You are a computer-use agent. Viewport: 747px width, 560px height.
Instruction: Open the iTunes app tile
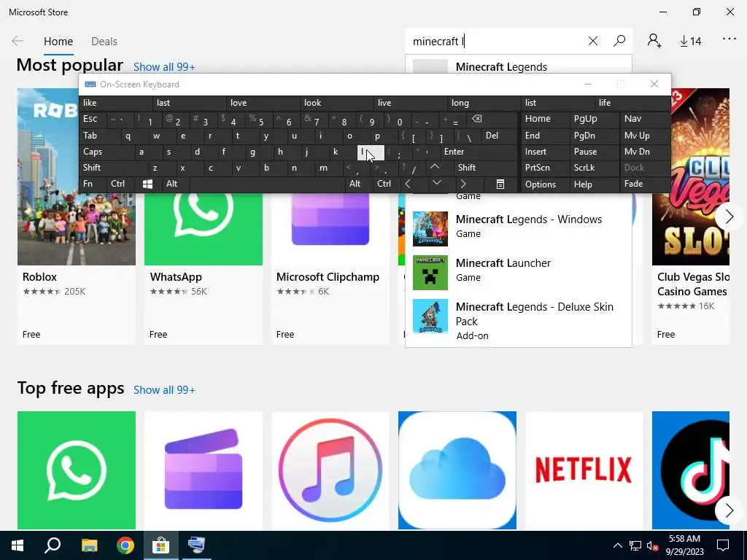pos(330,470)
